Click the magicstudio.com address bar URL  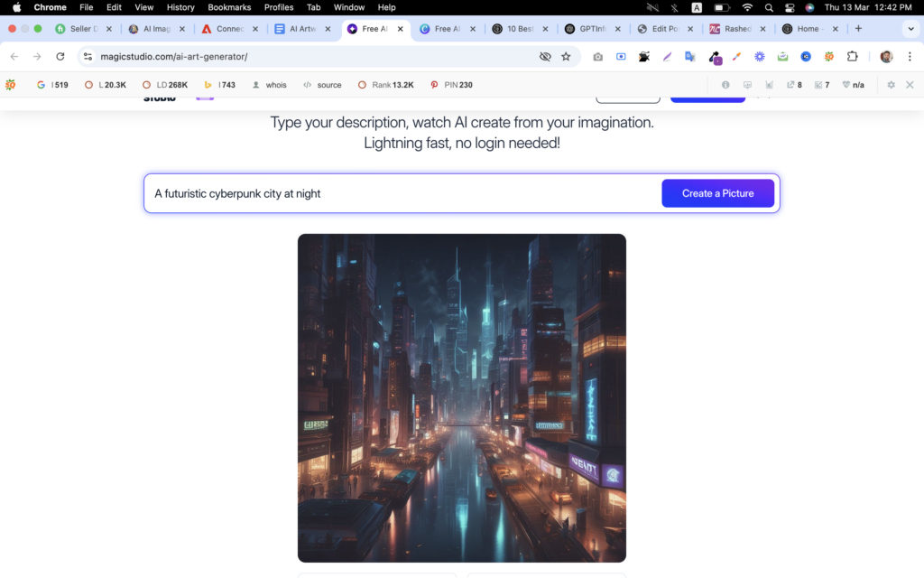(174, 57)
